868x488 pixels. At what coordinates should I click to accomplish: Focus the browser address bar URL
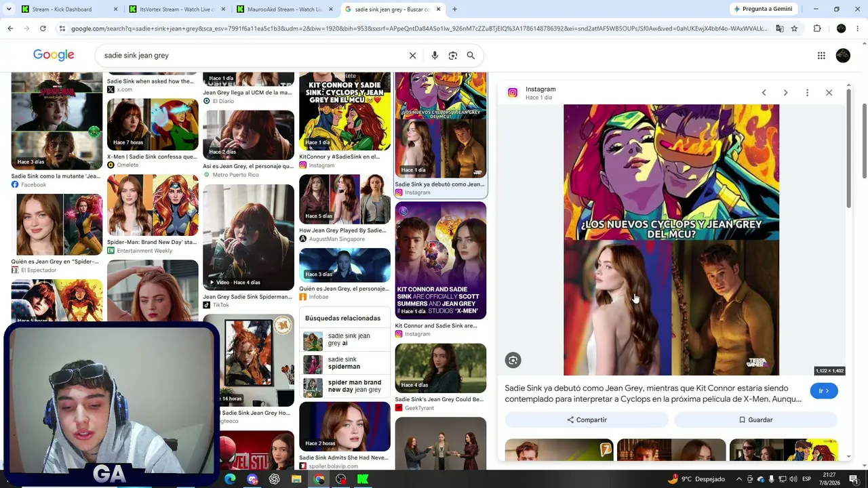pos(419,28)
